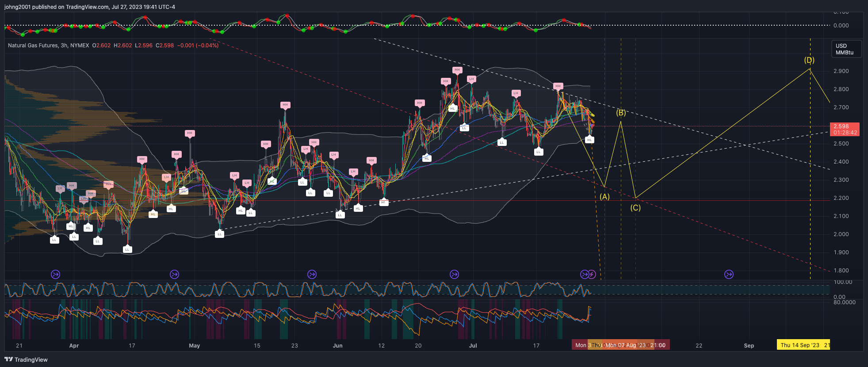Open the purple event icon just before Jul
This screenshot has height=367, width=868.
click(454, 275)
